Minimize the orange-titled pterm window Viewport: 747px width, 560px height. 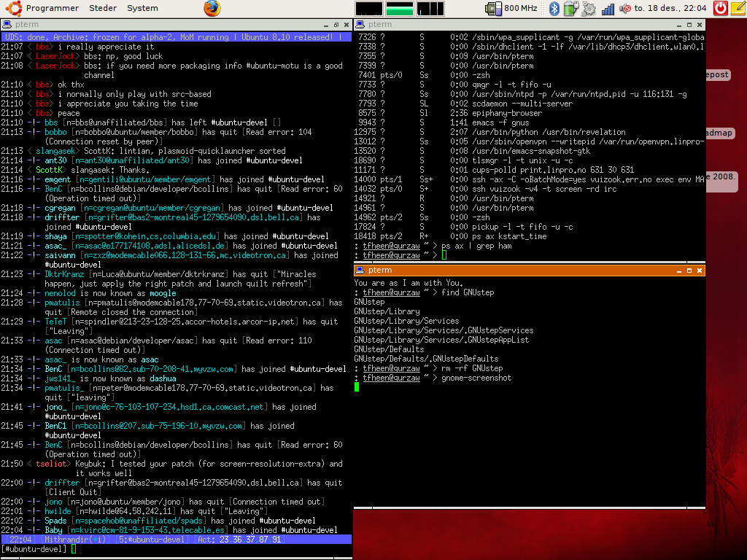pyautogui.click(x=679, y=271)
